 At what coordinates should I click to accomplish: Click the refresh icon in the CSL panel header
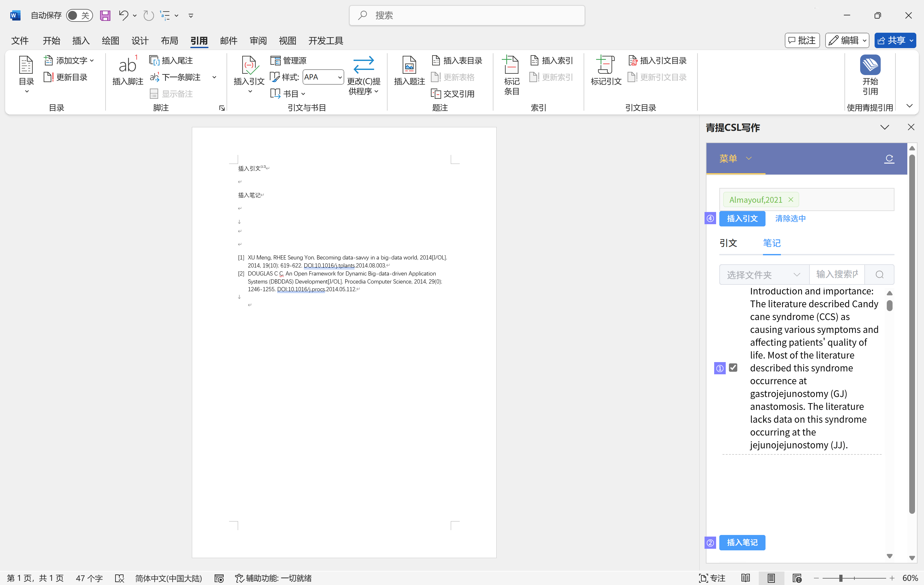(889, 158)
